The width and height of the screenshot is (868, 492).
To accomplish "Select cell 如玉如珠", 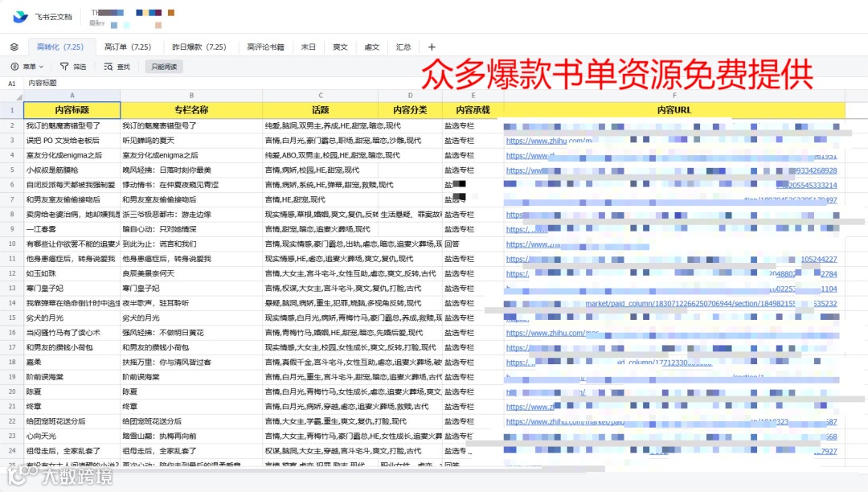I will click(72, 273).
